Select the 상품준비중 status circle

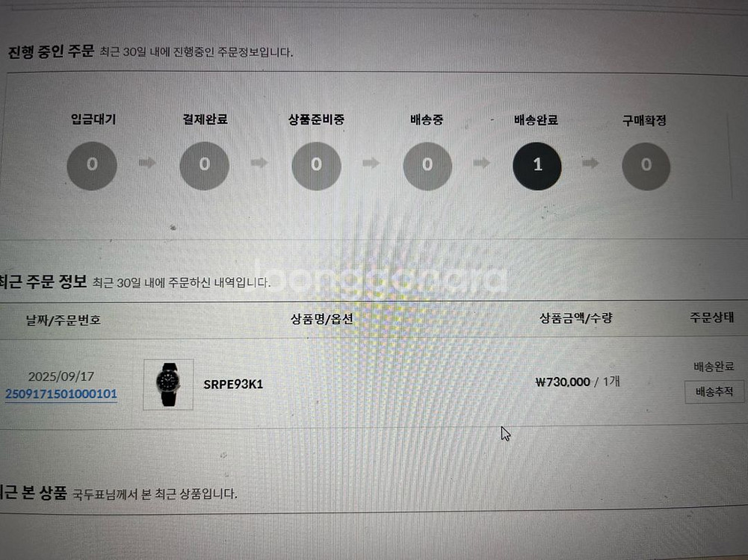316,166
